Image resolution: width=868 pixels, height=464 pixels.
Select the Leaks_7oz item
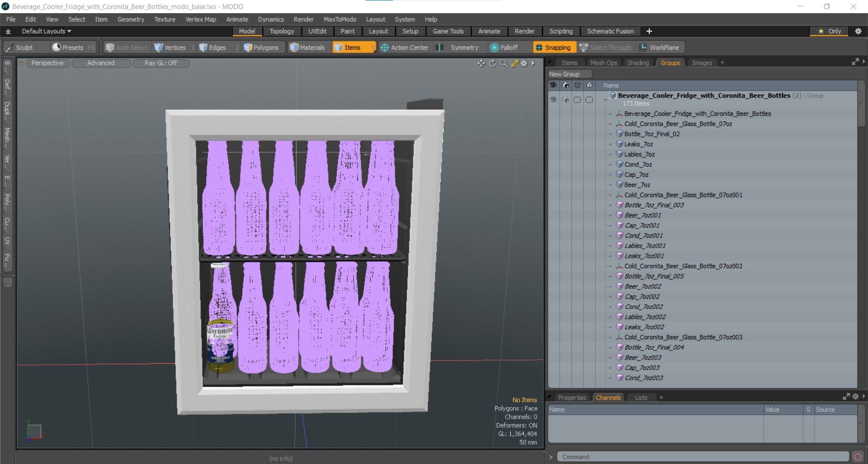[638, 144]
